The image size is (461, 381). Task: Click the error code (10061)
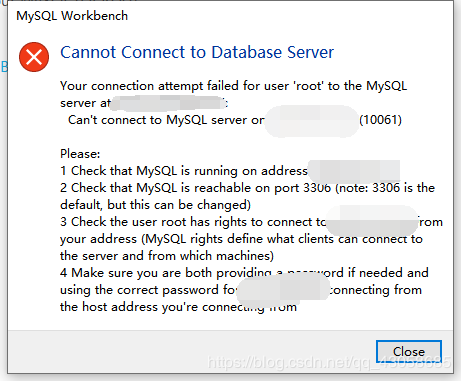380,120
